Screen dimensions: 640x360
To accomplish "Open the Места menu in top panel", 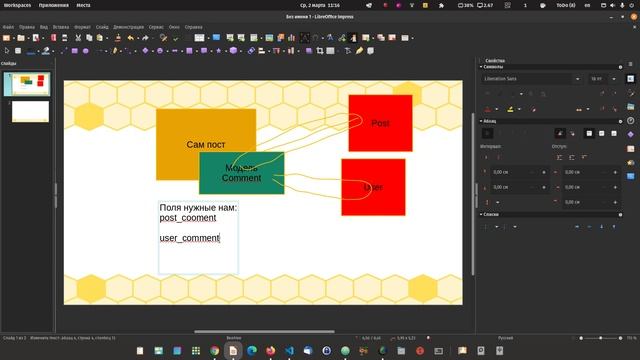I will click(83, 5).
